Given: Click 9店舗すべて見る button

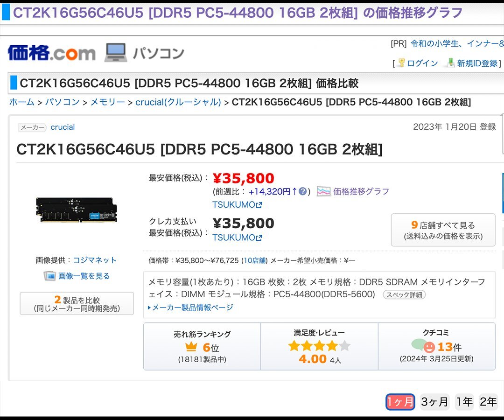Looking at the screenshot, I should [443, 230].
